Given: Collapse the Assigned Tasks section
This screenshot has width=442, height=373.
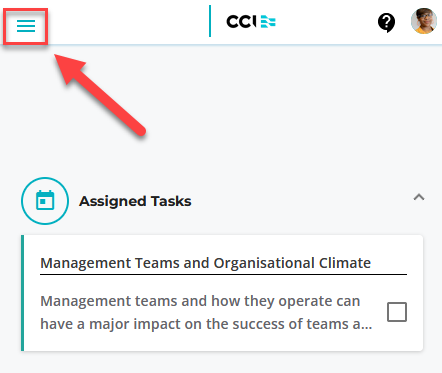Looking at the screenshot, I should coord(419,197).
